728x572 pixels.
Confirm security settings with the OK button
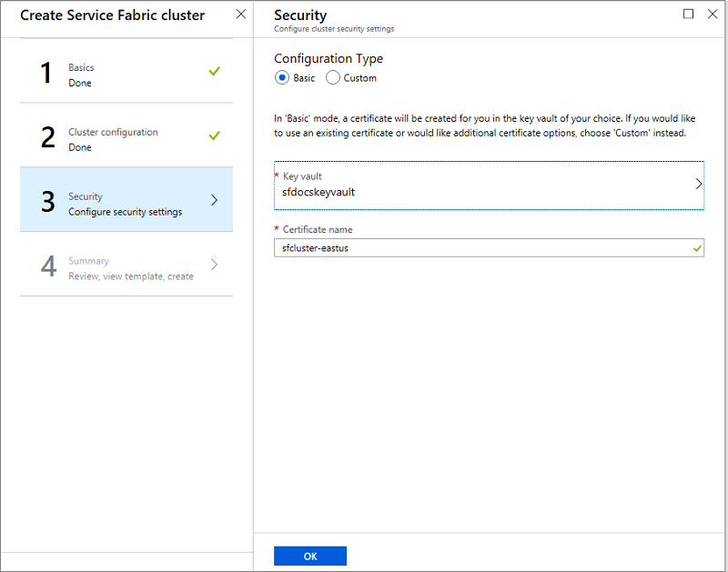309,555
